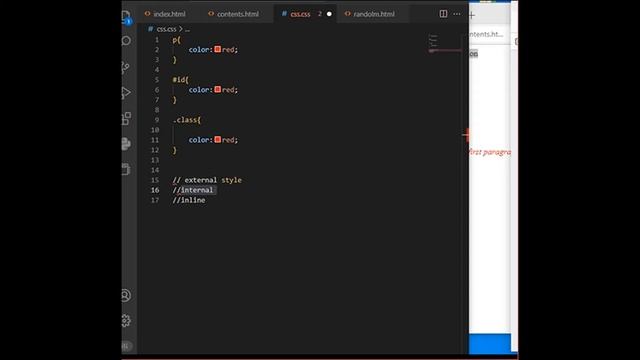640x360 pixels.
Task: Open the Explorer view in activity bar
Action: click(x=126, y=16)
